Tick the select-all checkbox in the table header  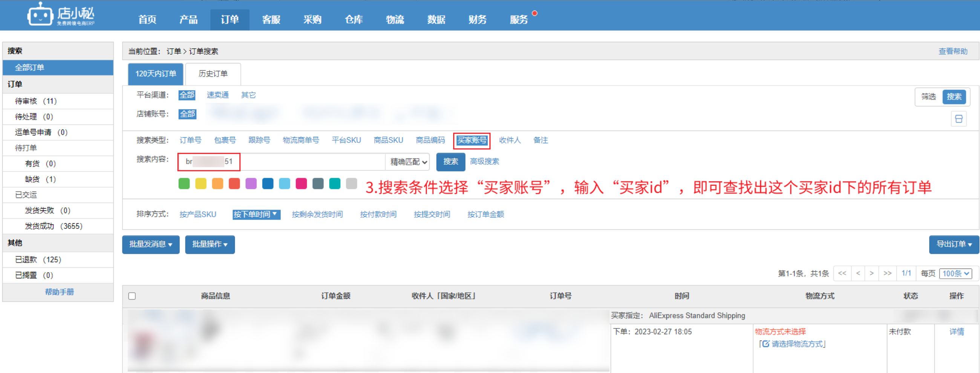[132, 296]
